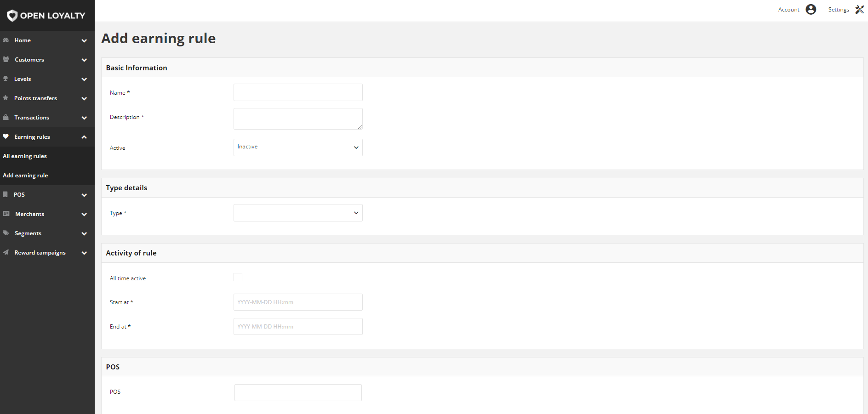Expand the Reward campaigns chevron
868x414 pixels.
pyautogui.click(x=84, y=253)
